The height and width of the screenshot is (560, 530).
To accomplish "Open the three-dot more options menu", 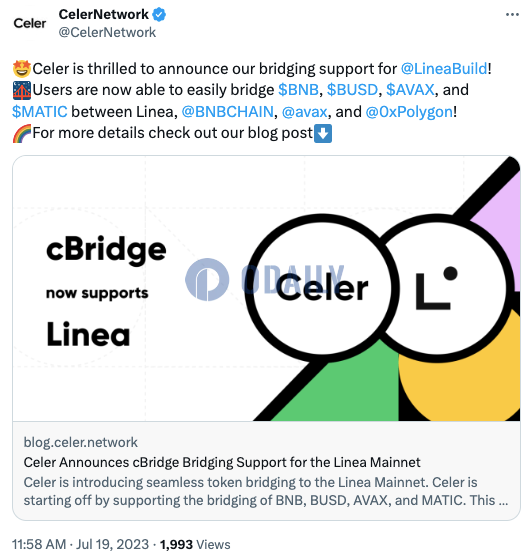I will pyautogui.click(x=512, y=15).
